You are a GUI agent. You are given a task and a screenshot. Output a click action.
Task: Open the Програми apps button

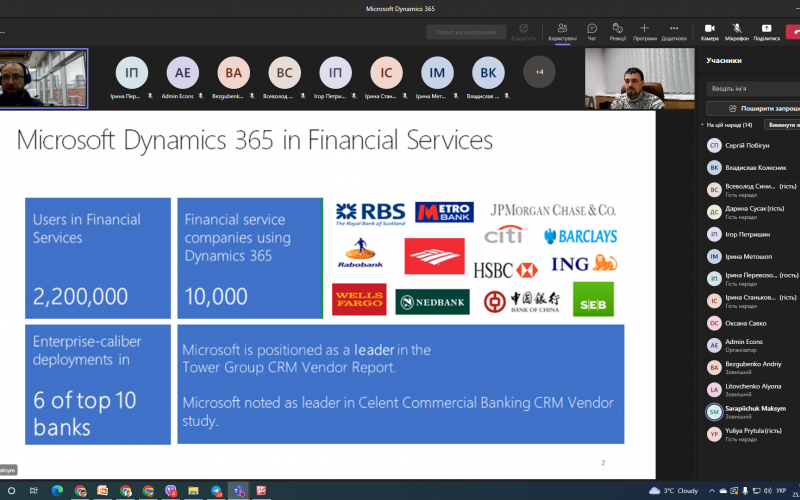[x=644, y=32]
